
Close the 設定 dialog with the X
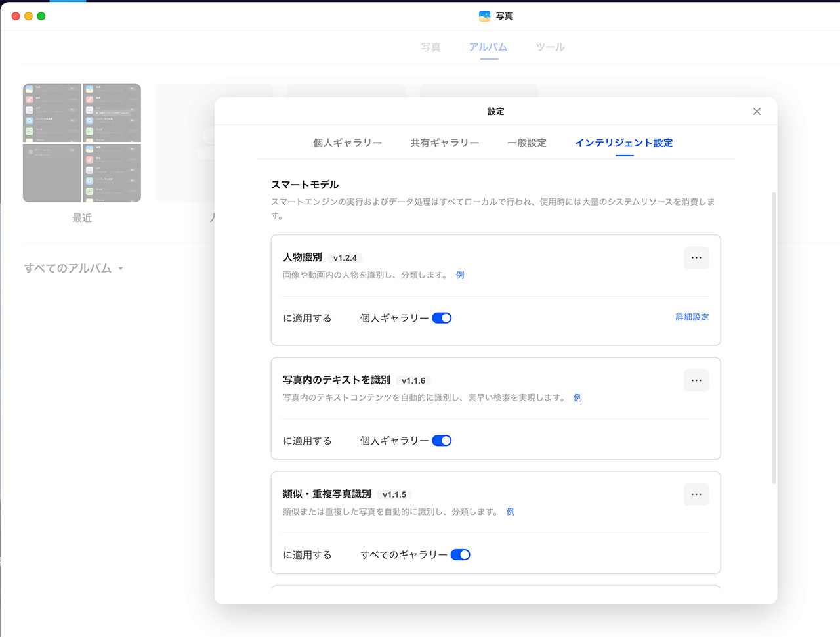(x=757, y=111)
